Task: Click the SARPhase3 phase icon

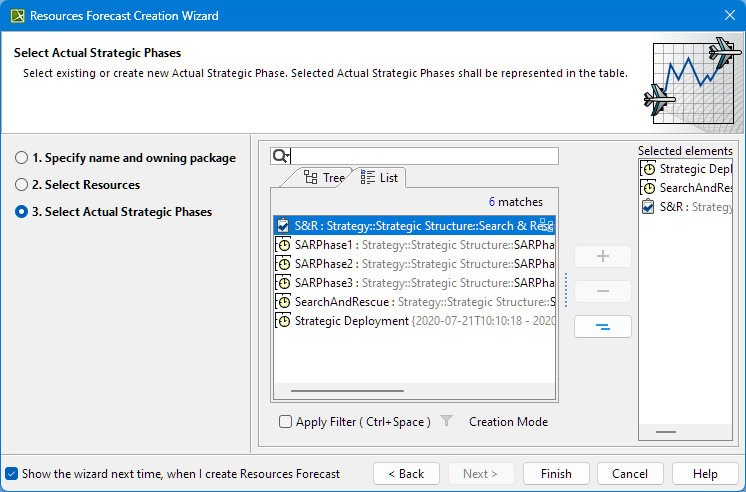Action: tap(284, 283)
